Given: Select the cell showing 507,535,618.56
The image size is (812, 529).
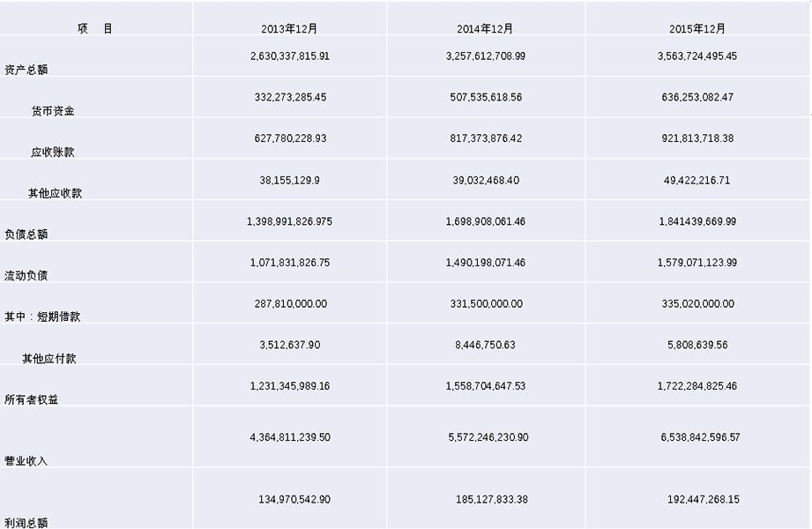Looking at the screenshot, I should [484, 97].
